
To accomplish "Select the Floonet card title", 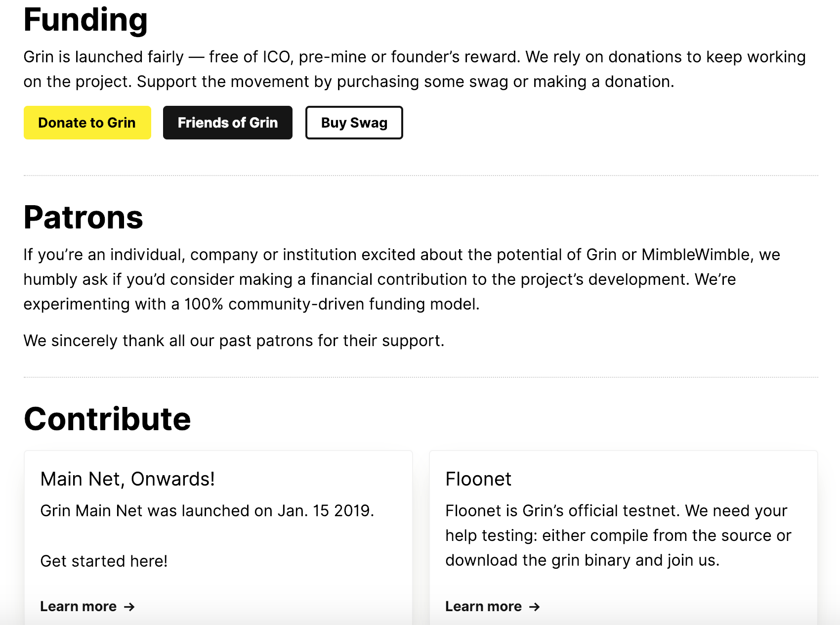I will pos(478,479).
